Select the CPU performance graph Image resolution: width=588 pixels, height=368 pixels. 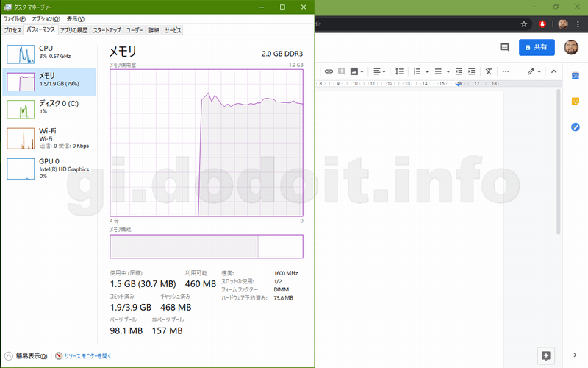(49, 54)
